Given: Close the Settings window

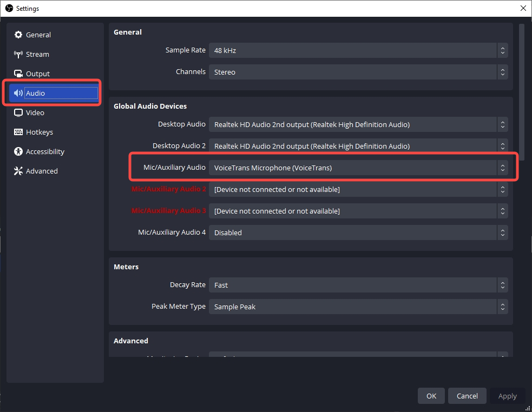Looking at the screenshot, I should point(522,8).
